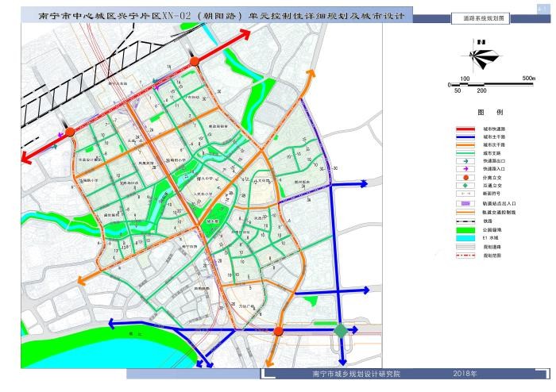The image size is (556, 392).
Task: Click the purple expressway entrance arrow in legend
Action: [x=465, y=169]
